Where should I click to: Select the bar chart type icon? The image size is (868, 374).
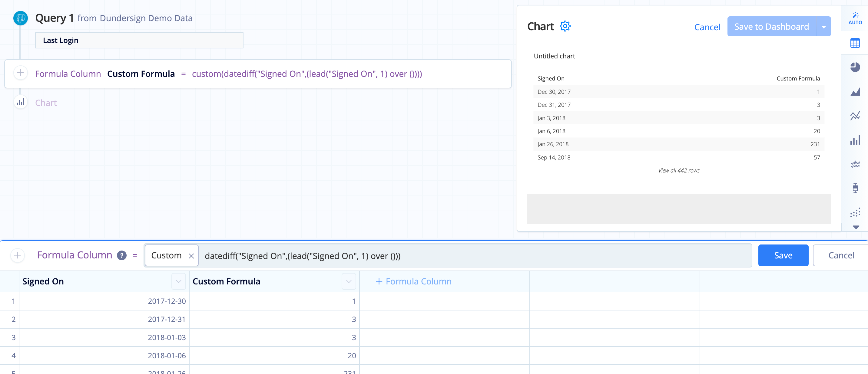[855, 140]
